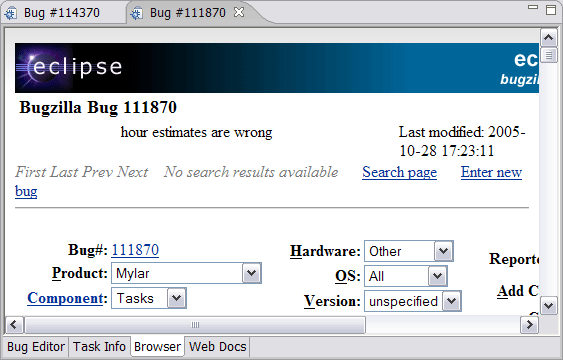Click the bug icon on Bug #114370 tab
Image resolution: width=563 pixels, height=360 pixels.
pyautogui.click(x=10, y=14)
